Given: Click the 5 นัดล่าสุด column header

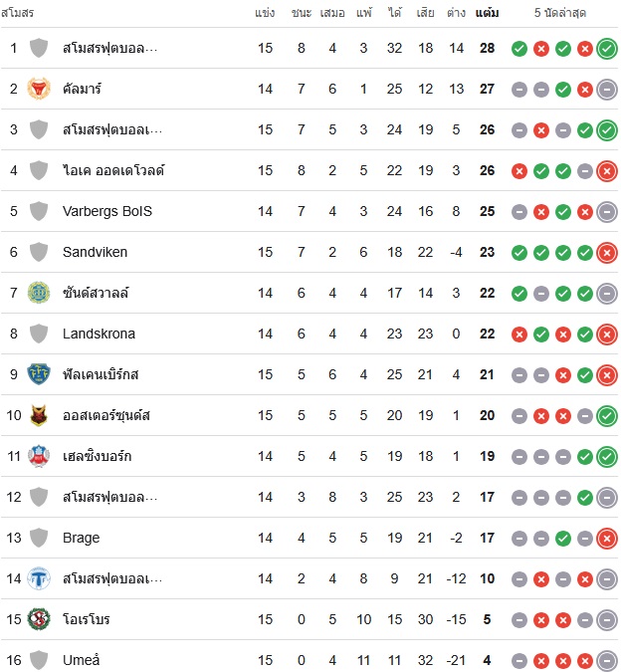Looking at the screenshot, I should click(559, 13).
